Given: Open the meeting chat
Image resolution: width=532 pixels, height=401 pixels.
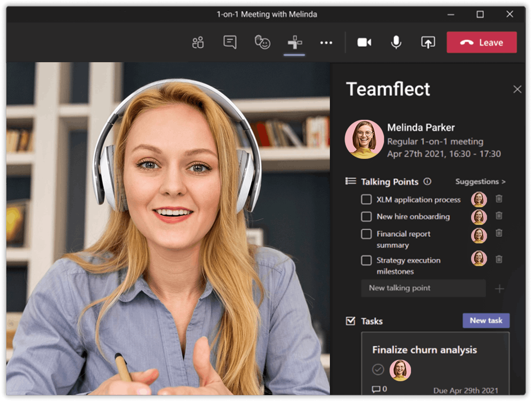Looking at the screenshot, I should [229, 42].
